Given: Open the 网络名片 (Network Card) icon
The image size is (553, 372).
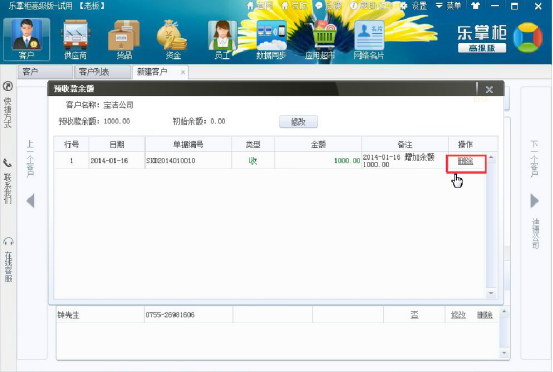Looking at the screenshot, I should [x=369, y=39].
